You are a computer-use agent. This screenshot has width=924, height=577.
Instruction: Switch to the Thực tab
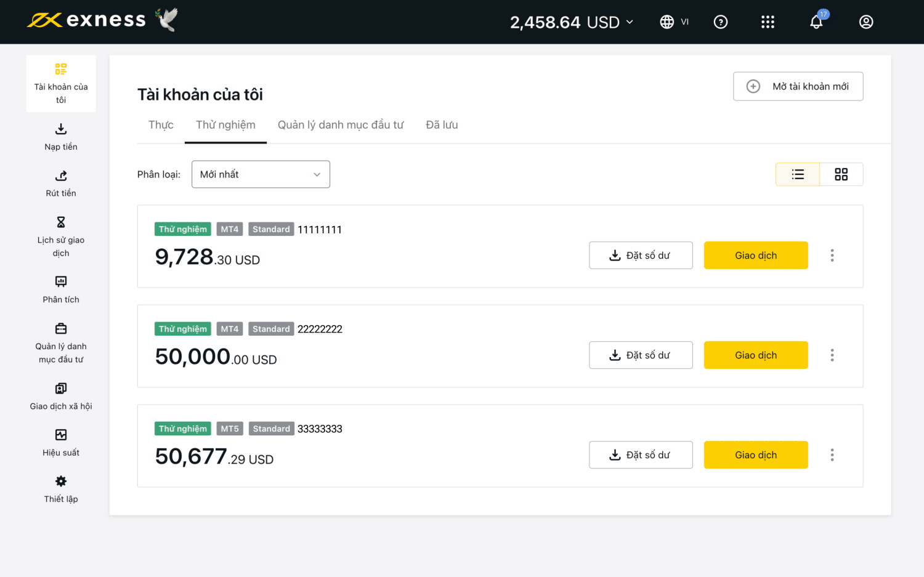161,125
